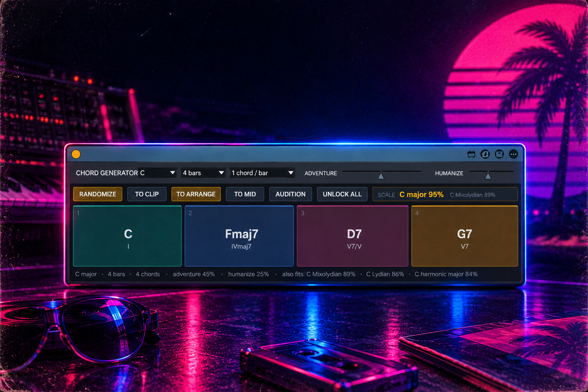The height and width of the screenshot is (392, 588).
Task: Click 'C Lydian 86%' in the status line
Action: point(385,274)
